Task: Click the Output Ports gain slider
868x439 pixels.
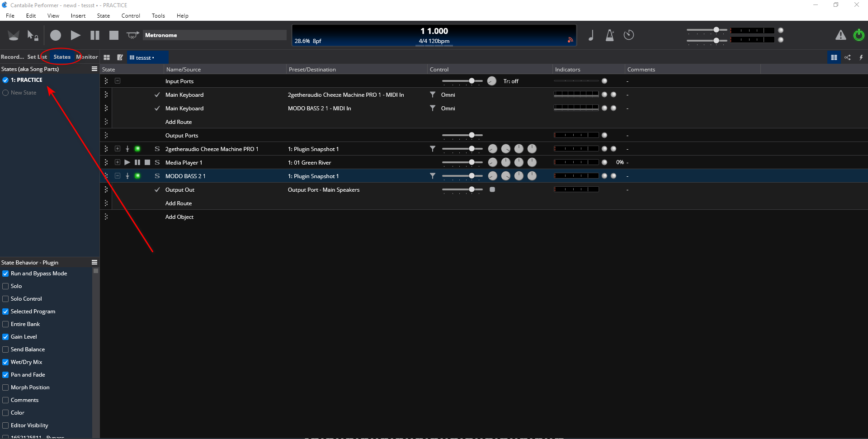Action: (462, 135)
